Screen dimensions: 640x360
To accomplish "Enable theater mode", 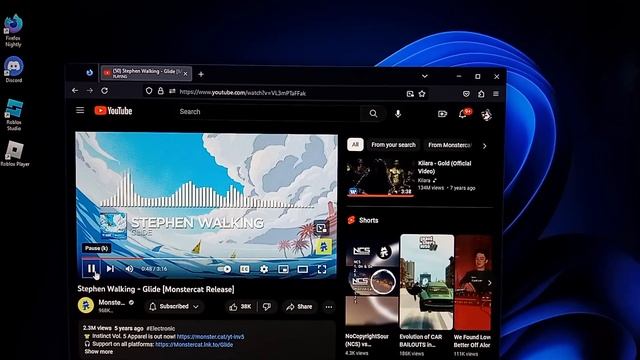I will (303, 269).
